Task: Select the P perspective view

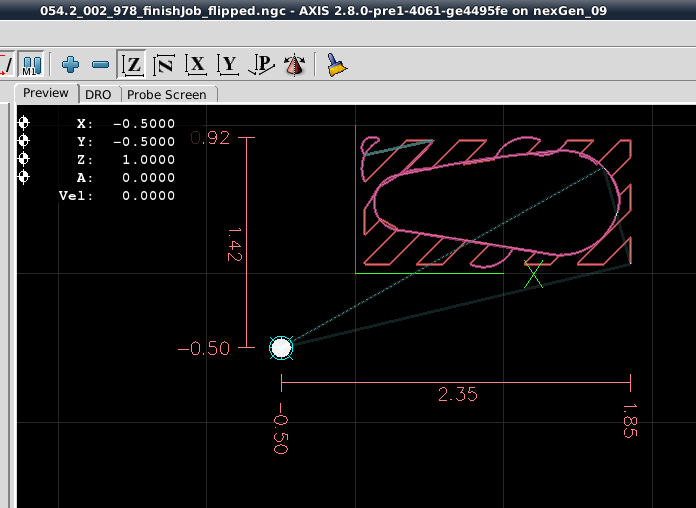Action: coord(262,65)
